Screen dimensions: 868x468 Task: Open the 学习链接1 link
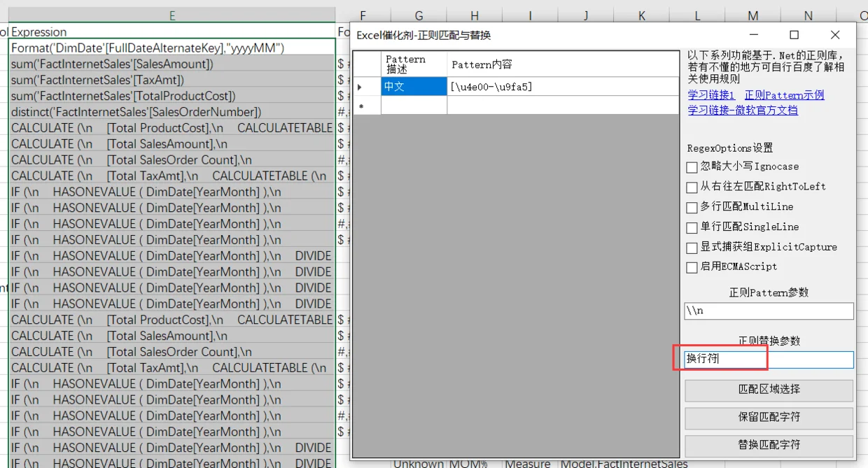[x=711, y=95]
